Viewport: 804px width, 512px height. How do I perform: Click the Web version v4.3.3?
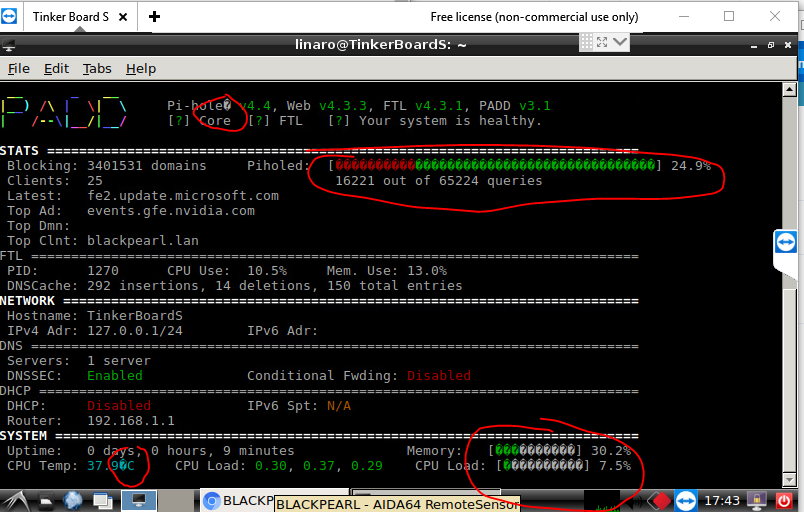click(x=343, y=106)
